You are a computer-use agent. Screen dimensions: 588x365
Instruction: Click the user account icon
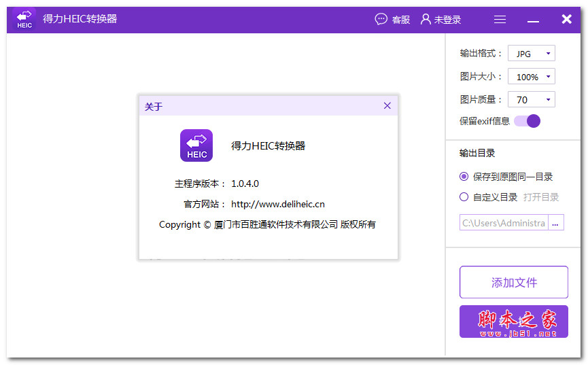[426, 19]
